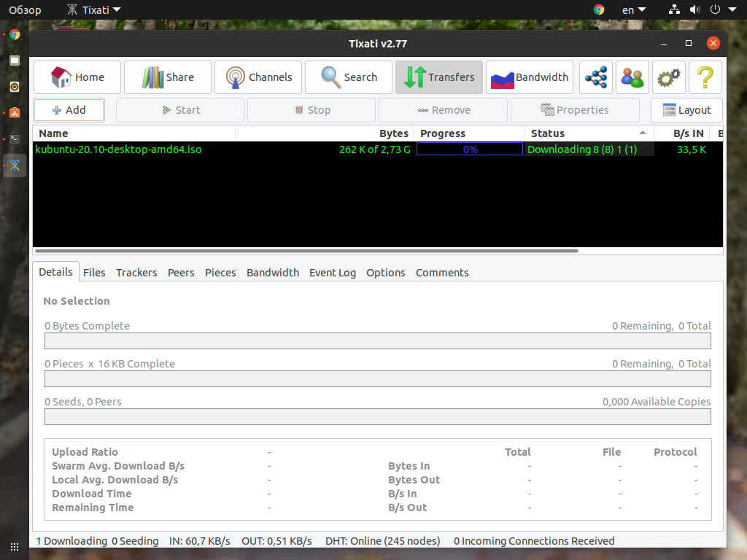Select the Transfers toolbar button
Image resolution: width=747 pixels, height=560 pixels.
[x=439, y=77]
